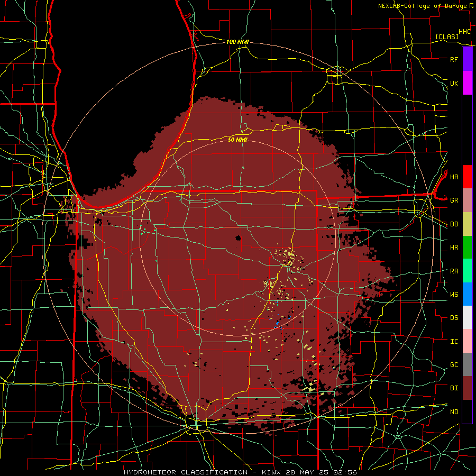476x476 pixels.
Task: Click the HR legend label
Action: pos(454,248)
